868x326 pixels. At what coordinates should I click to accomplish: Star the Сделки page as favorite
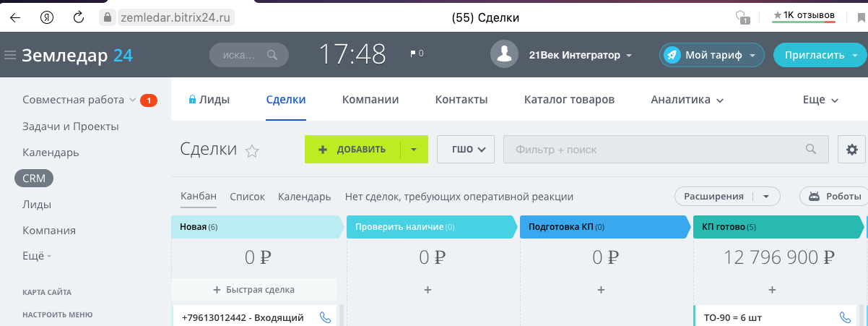click(252, 150)
